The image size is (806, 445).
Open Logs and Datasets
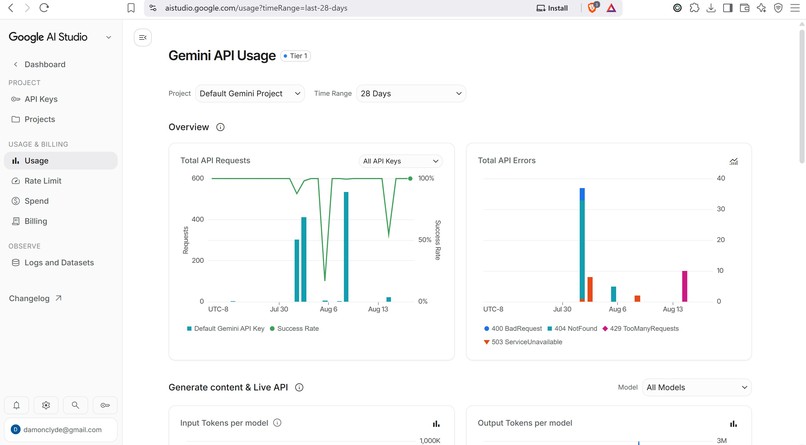61,262
